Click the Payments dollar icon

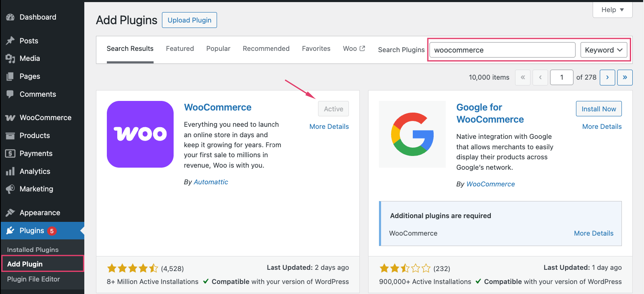coord(10,153)
